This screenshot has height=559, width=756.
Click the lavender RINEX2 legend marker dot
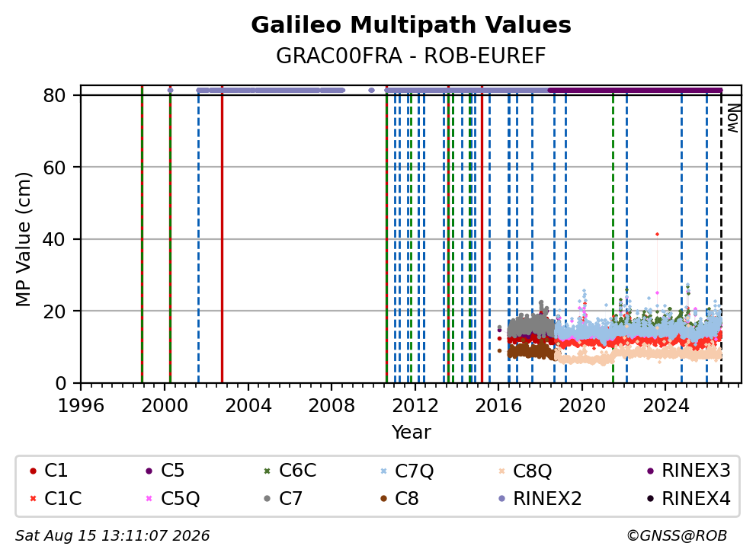pyautogui.click(x=502, y=499)
